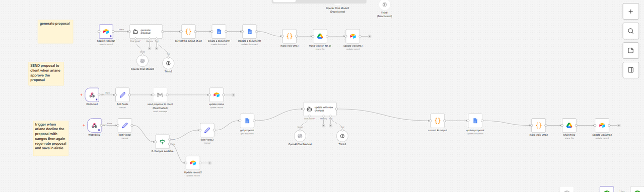Open the update proposal Docs node
644x192 pixels.
475,121
